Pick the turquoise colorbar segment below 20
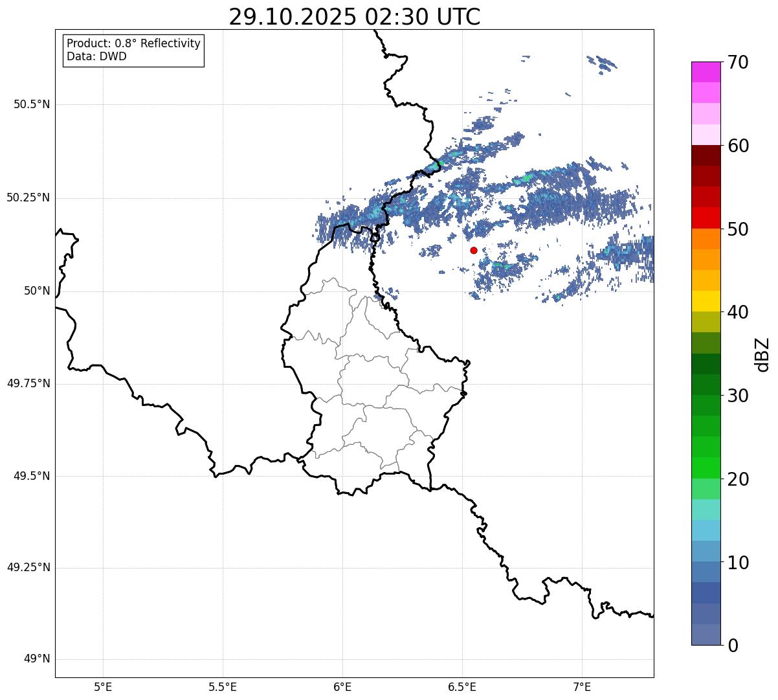The width and height of the screenshot is (778, 700). [706, 510]
